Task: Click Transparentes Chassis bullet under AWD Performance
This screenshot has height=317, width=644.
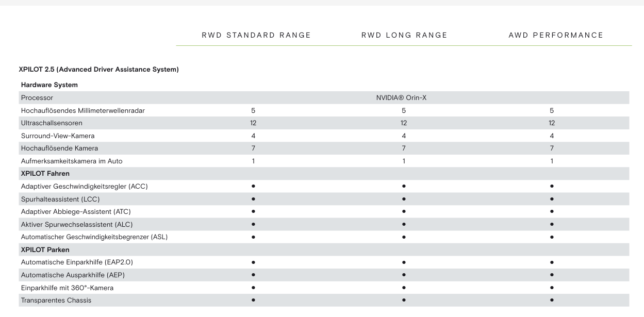Action: (552, 300)
